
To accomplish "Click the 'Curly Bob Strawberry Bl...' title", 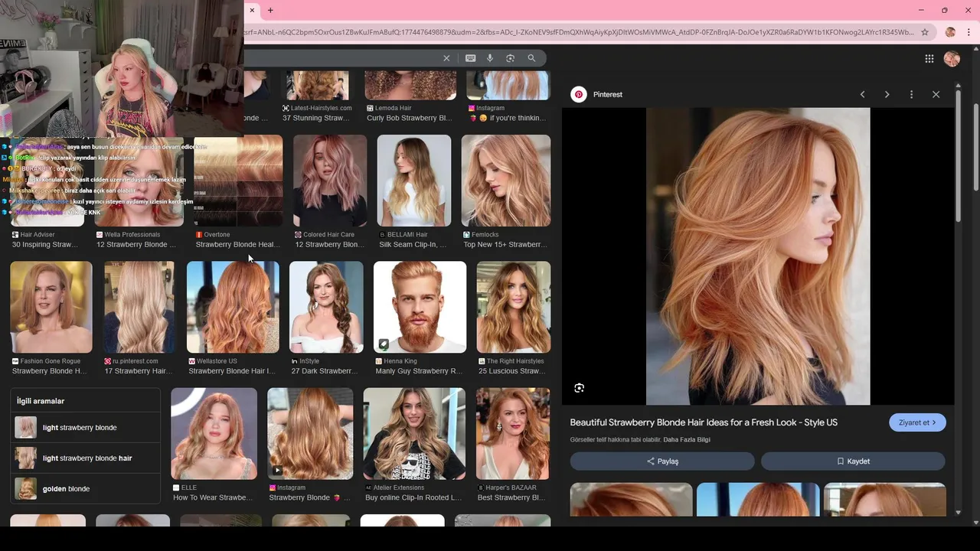I will pyautogui.click(x=410, y=119).
